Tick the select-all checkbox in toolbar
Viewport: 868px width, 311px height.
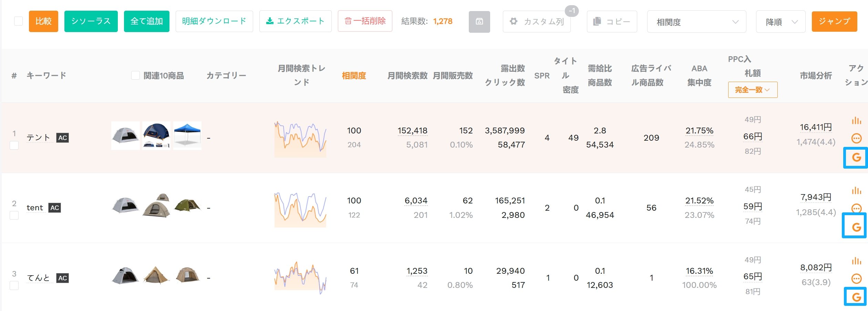(x=18, y=21)
